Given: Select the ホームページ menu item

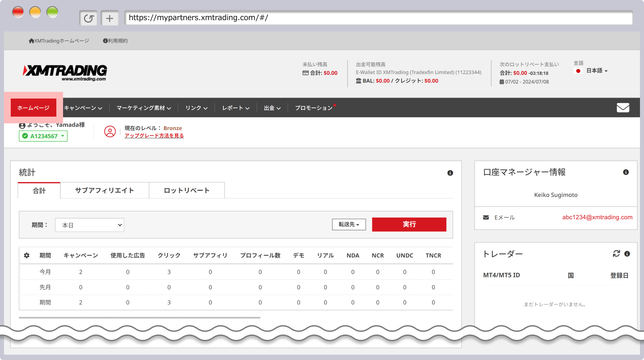Looking at the screenshot, I should pyautogui.click(x=34, y=108).
